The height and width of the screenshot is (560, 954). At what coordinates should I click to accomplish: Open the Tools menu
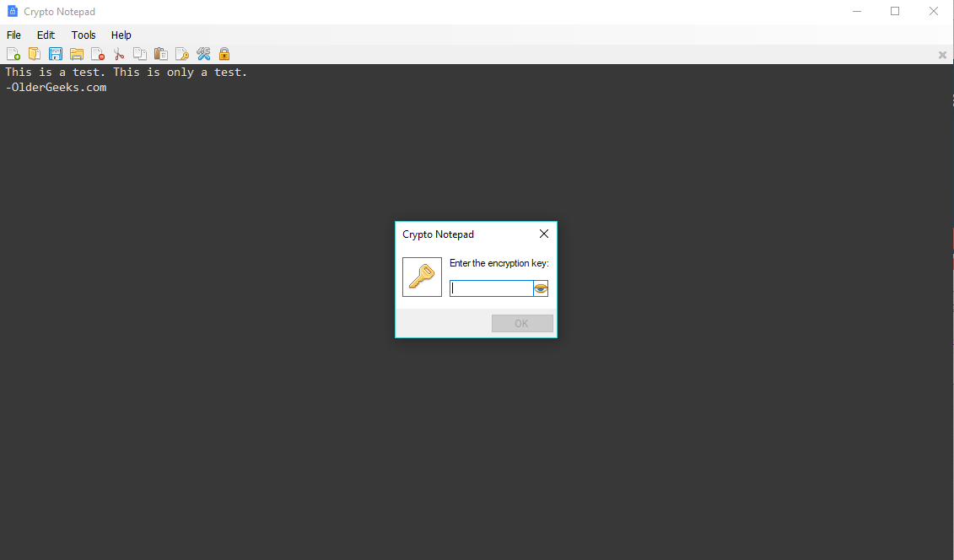tap(84, 35)
